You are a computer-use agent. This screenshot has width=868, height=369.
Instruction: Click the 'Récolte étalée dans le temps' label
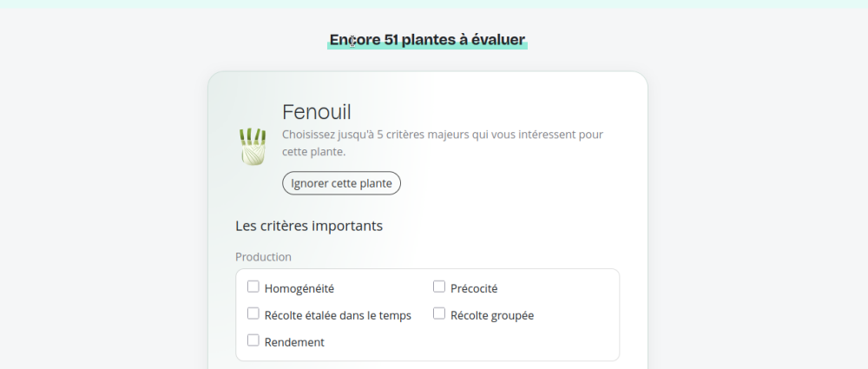point(338,316)
